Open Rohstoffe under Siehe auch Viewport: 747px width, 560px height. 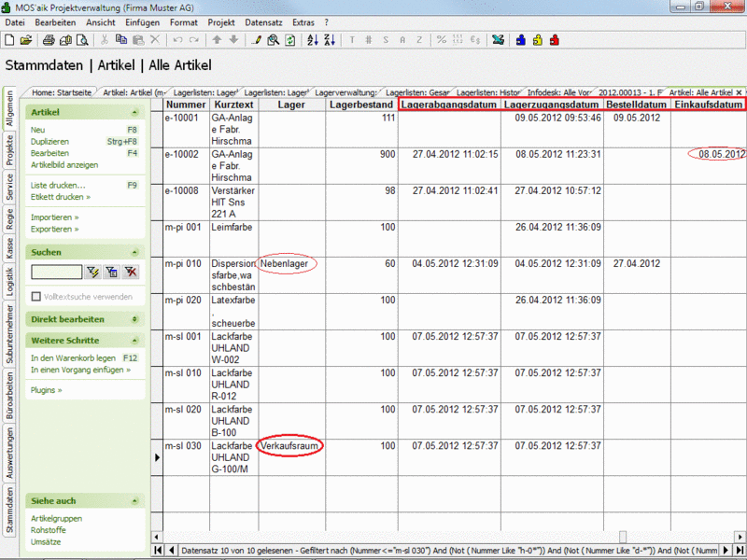point(49,530)
